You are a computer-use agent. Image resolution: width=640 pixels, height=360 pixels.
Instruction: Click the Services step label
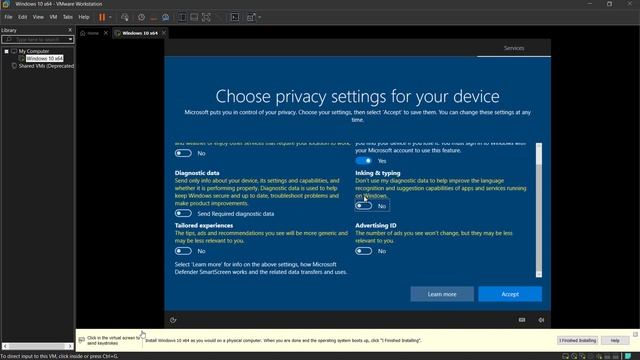pyautogui.click(x=514, y=48)
